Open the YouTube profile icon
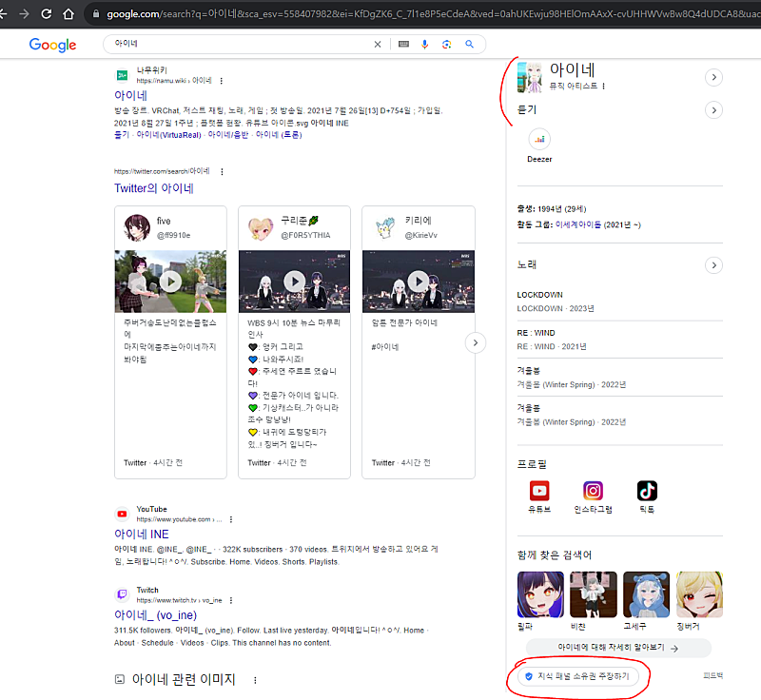The image size is (761, 700). pyautogui.click(x=540, y=491)
